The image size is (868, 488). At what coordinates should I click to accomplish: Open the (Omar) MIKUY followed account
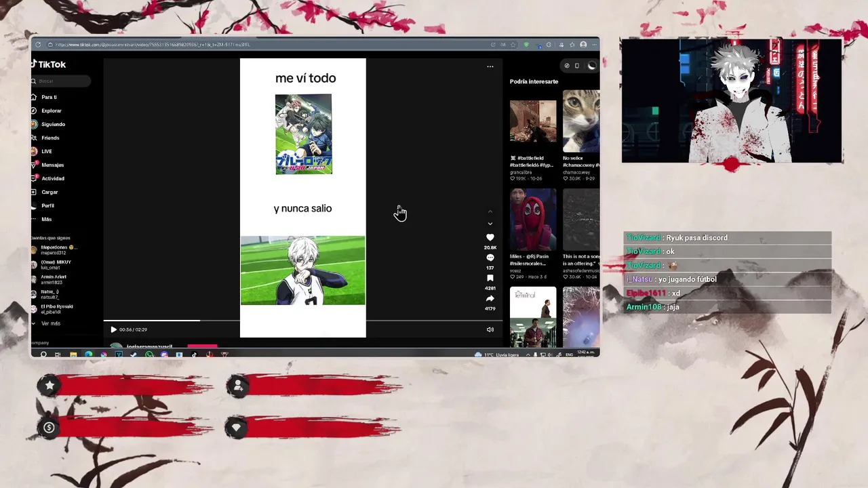[52, 264]
